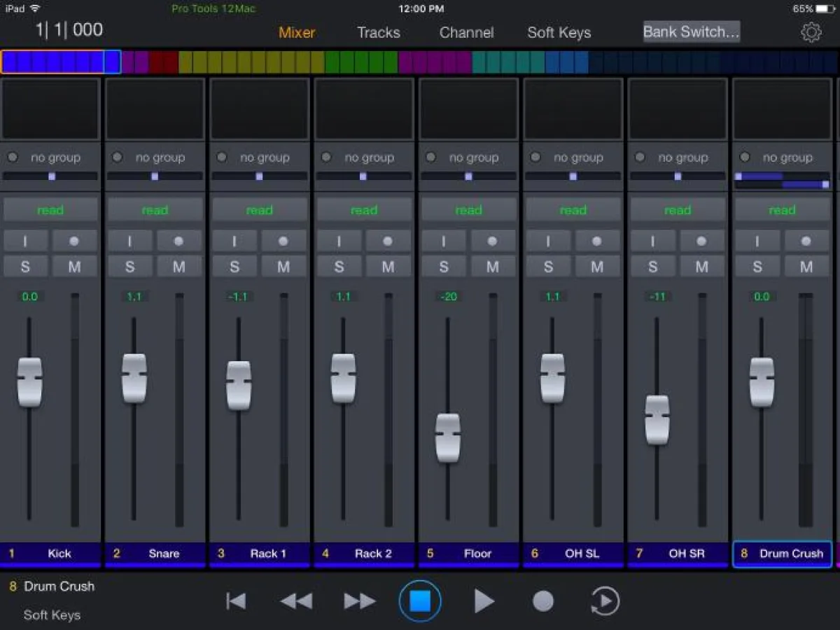Open Floor automation mode read dropdown

[x=468, y=210]
